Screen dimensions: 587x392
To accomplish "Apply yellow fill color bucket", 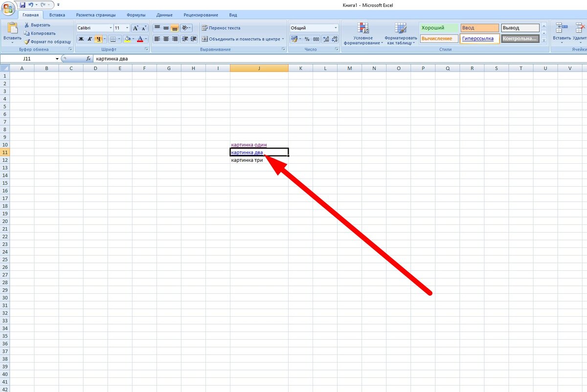I will [127, 39].
